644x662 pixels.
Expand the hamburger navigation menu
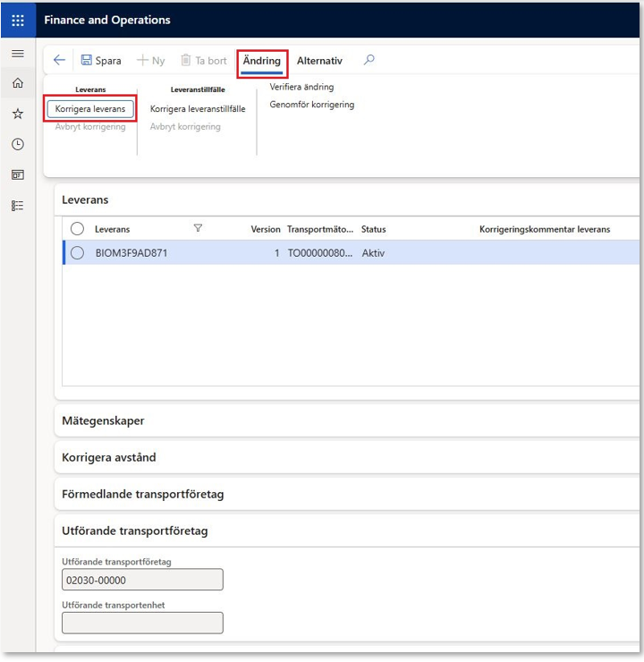tap(17, 54)
